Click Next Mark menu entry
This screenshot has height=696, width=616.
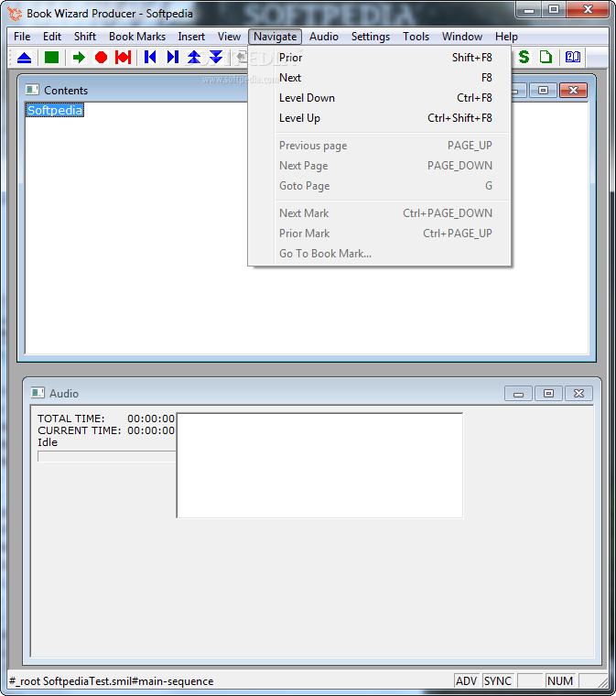tap(379, 213)
